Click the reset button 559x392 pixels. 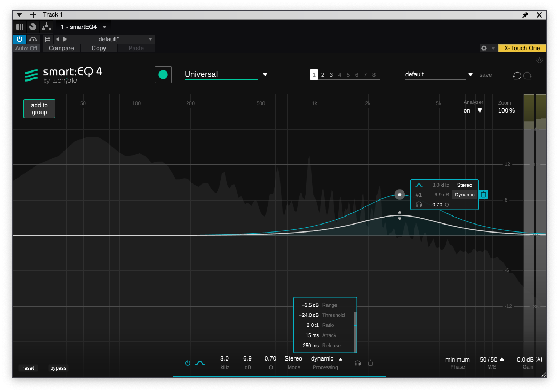[x=28, y=368]
